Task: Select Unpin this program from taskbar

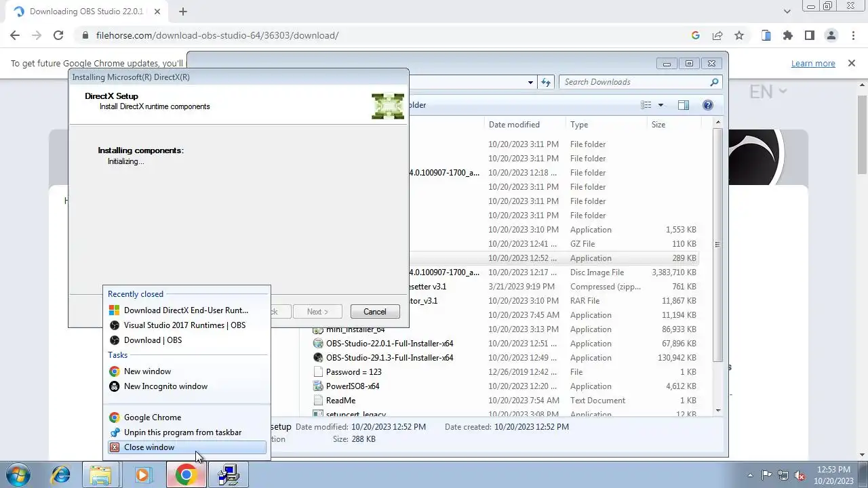Action: tap(186, 432)
